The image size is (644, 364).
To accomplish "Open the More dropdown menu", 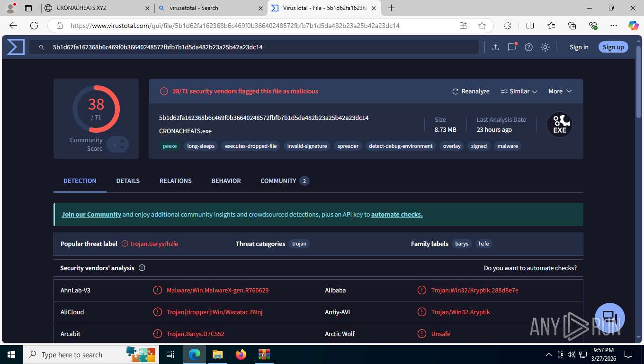I will coord(560,91).
